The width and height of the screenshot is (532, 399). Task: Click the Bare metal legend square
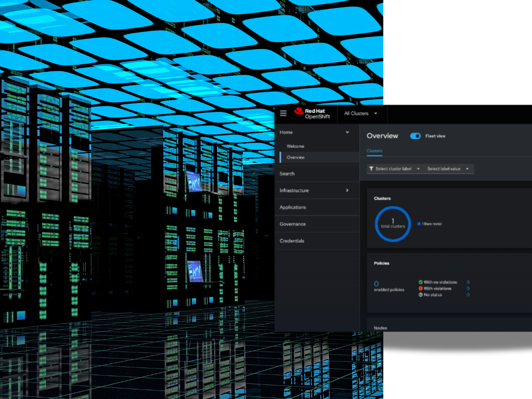click(419, 224)
